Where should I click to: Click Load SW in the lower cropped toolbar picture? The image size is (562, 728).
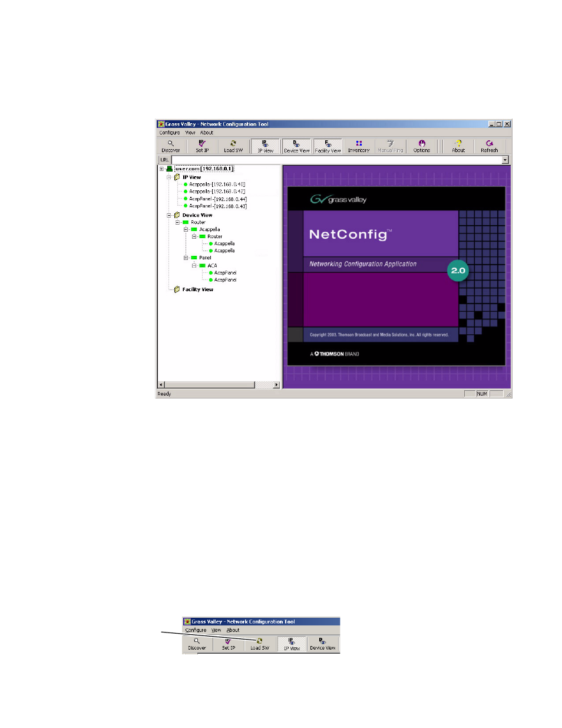(260, 644)
